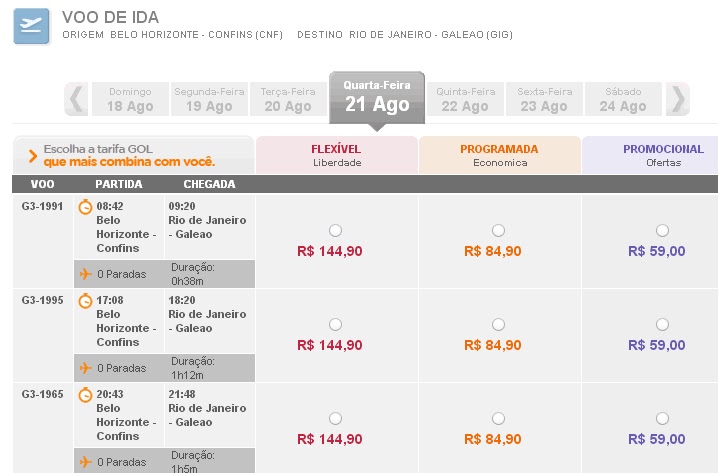The image size is (719, 473).
Task: Select Promocional fare for flight G3-1965
Action: [661, 418]
